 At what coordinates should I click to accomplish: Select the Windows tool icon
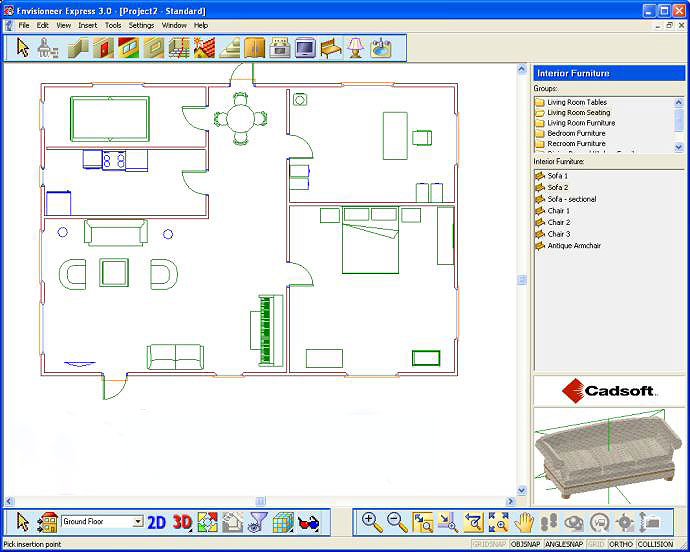coord(128,48)
